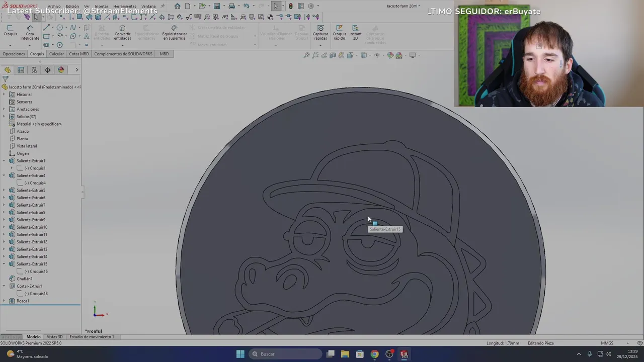Image resolution: width=644 pixels, height=362 pixels.
Task: Select Chaflán1 in the feature tree
Action: point(24,279)
